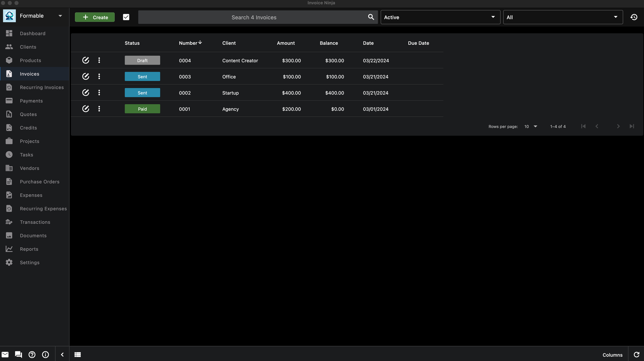Click the search magnifier icon
Viewport: 644px width, 361px height.
click(371, 17)
